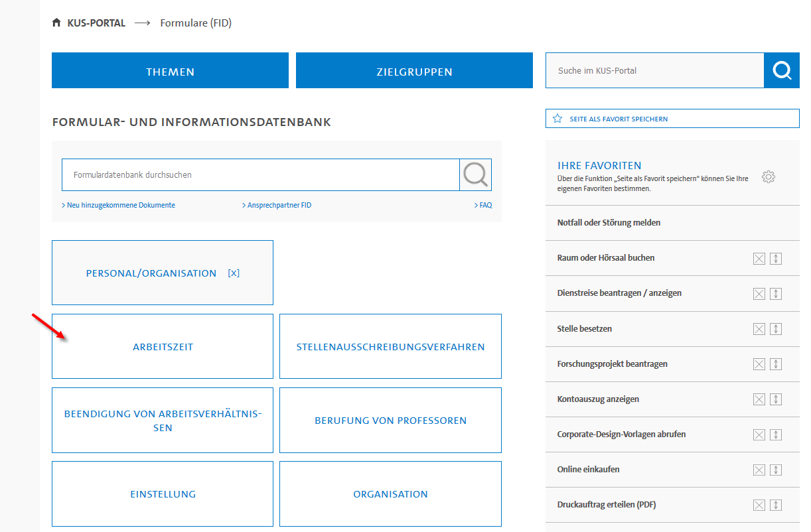The image size is (811, 532).
Task: Close the Personal/Organisation filter via [X]
Action: click(234, 273)
